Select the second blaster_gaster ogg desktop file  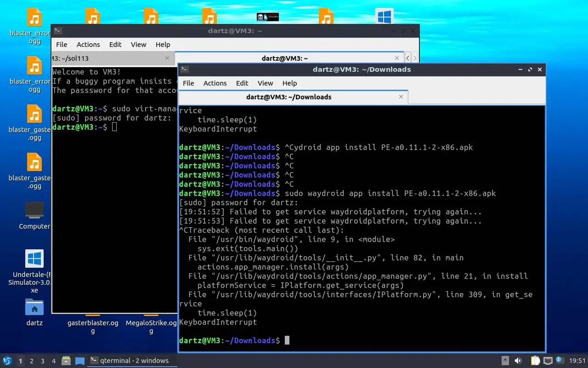coord(34,172)
